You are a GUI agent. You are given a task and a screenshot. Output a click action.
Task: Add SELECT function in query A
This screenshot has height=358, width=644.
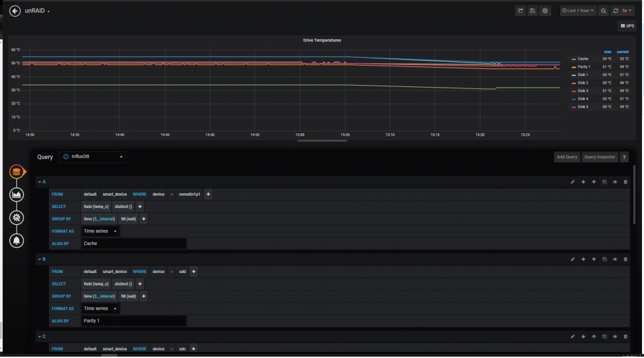point(140,207)
